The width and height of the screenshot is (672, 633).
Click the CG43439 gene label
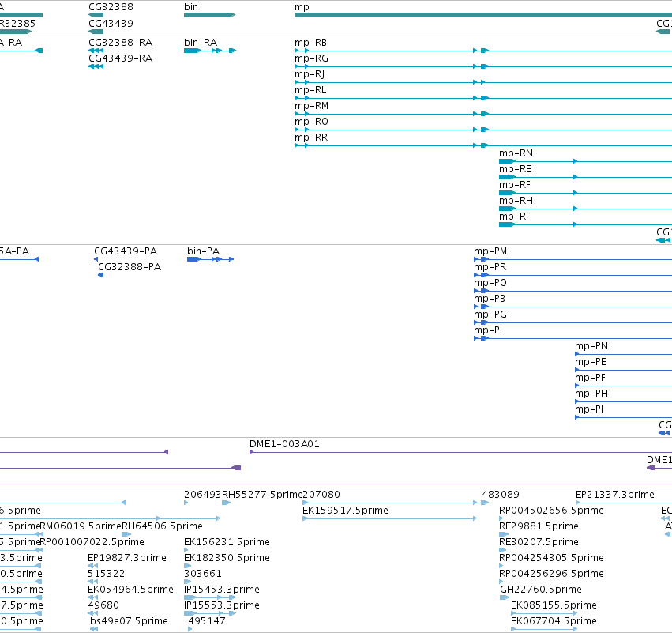pyautogui.click(x=111, y=23)
